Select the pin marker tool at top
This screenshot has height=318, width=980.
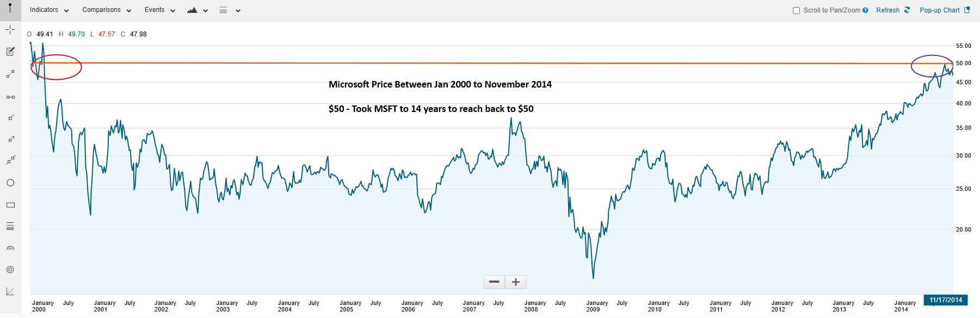click(x=10, y=8)
